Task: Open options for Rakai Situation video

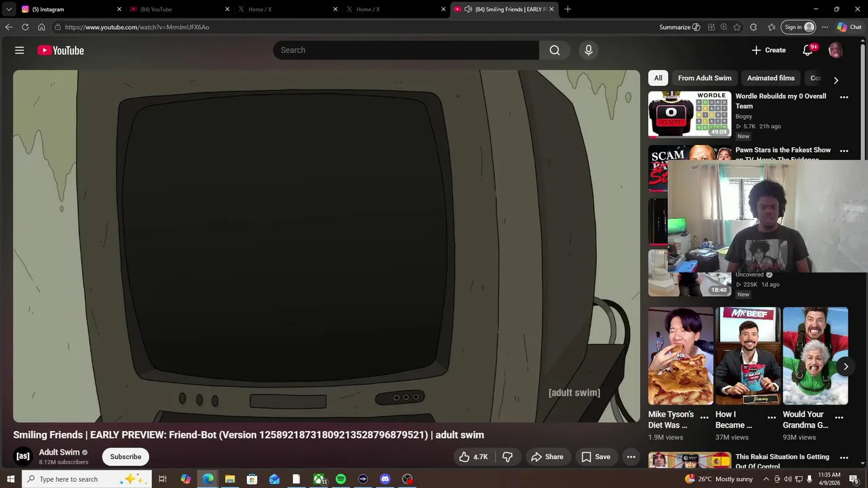Action: pyautogui.click(x=844, y=457)
